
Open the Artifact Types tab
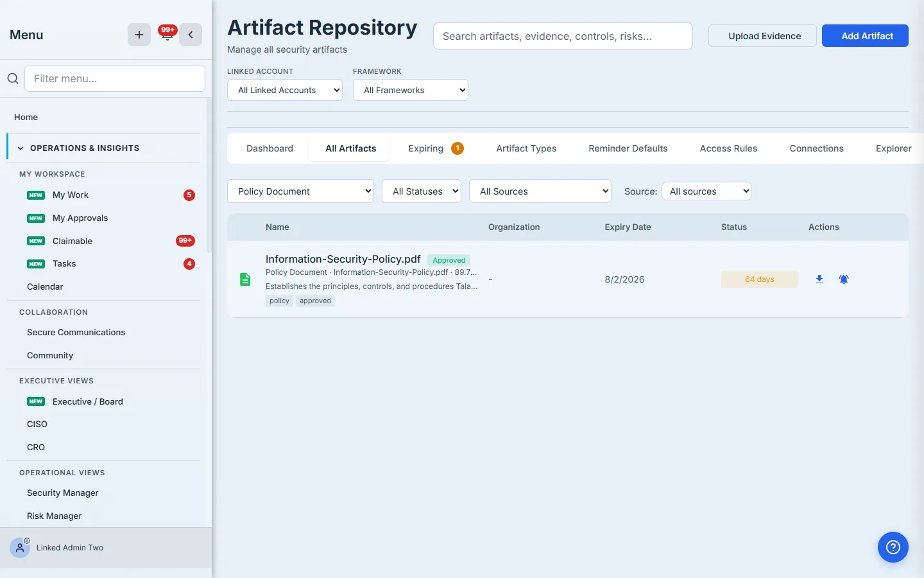(526, 148)
